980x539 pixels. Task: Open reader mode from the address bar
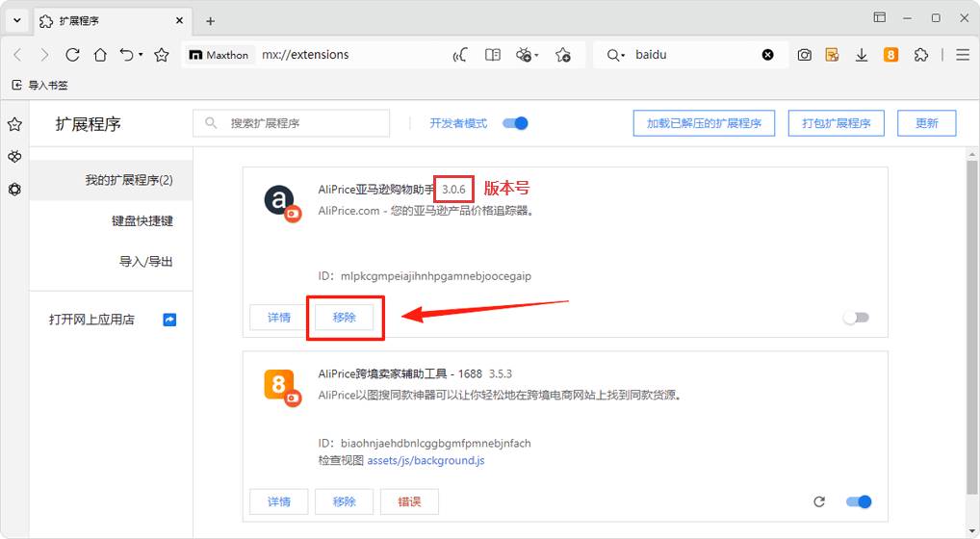pyautogui.click(x=493, y=55)
